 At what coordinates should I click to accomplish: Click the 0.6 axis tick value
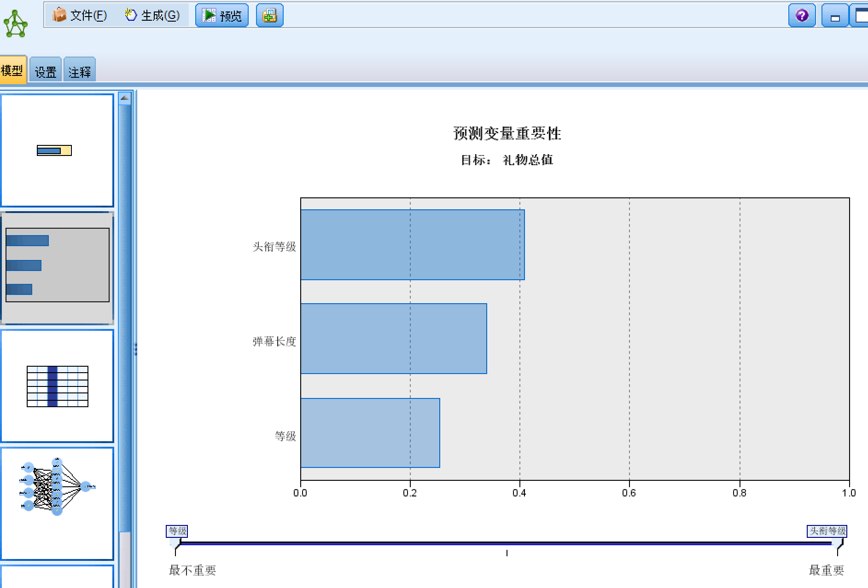629,493
